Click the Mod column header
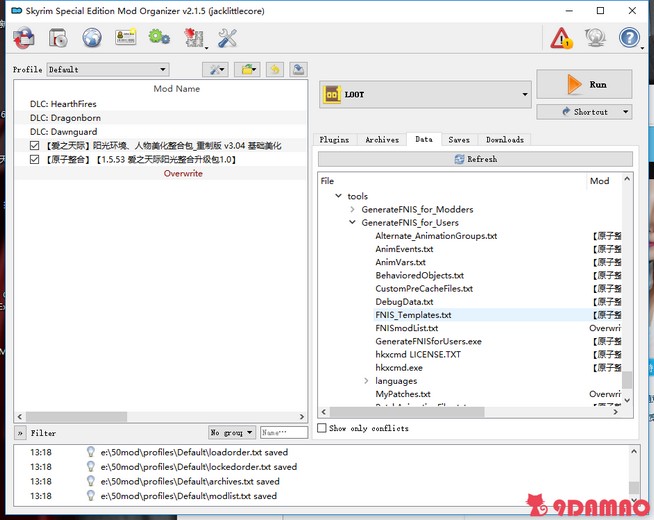 coord(600,181)
